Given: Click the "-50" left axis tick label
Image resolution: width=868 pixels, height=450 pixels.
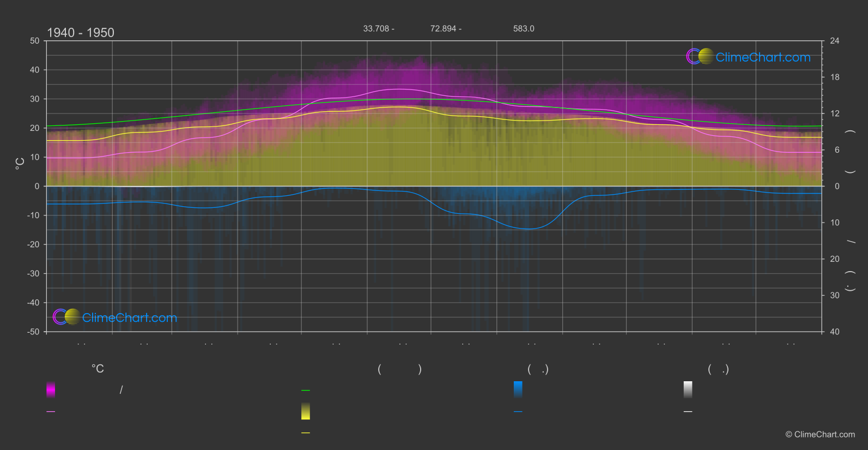Looking at the screenshot, I should [33, 332].
